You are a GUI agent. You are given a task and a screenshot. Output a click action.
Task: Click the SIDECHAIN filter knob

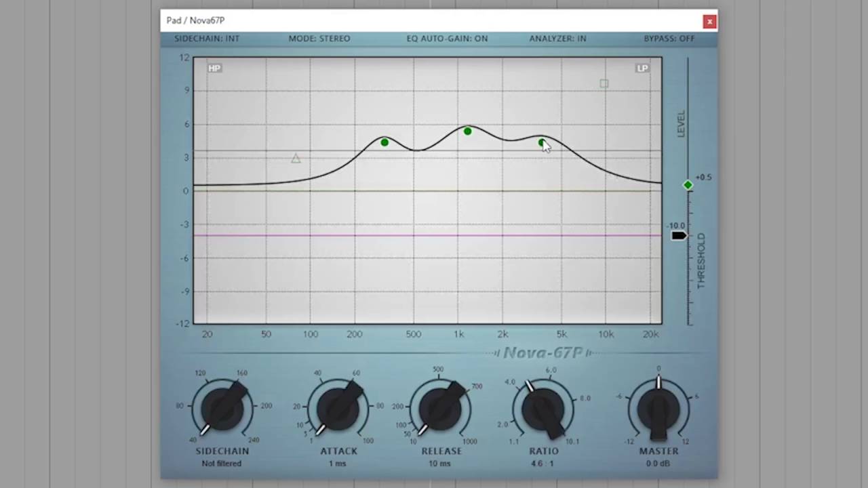tap(223, 408)
